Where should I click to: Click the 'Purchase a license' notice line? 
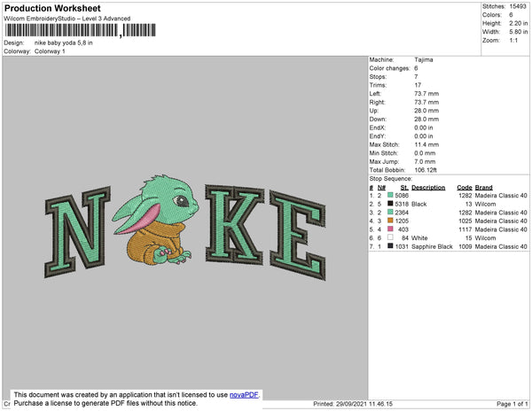[106, 403]
